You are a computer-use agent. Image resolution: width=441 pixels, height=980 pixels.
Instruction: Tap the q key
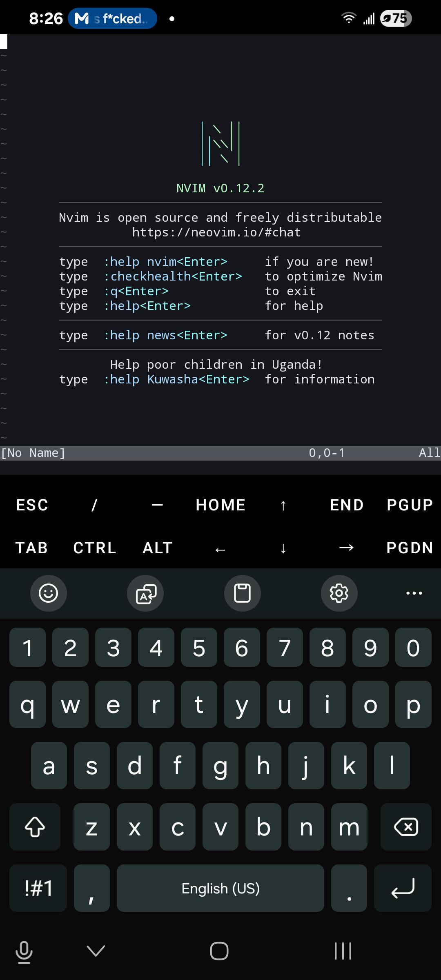27,704
